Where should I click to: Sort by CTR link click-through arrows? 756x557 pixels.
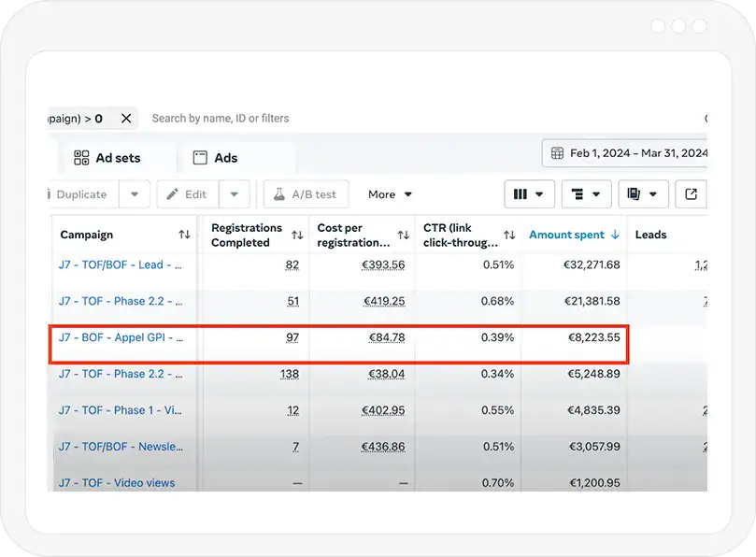tap(509, 236)
